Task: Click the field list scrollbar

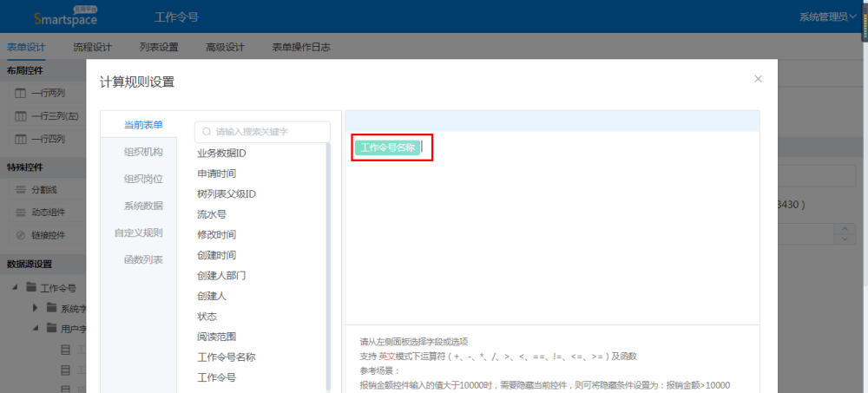Action: [328, 260]
